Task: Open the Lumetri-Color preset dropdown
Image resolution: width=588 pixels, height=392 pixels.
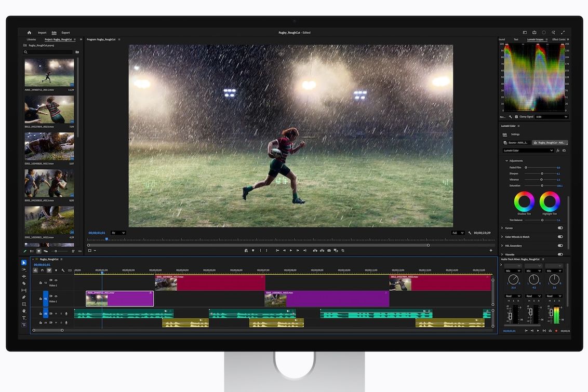Action: coord(527,151)
